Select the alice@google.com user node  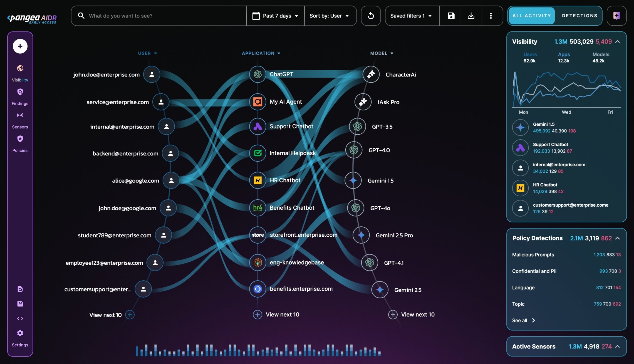pyautogui.click(x=171, y=180)
